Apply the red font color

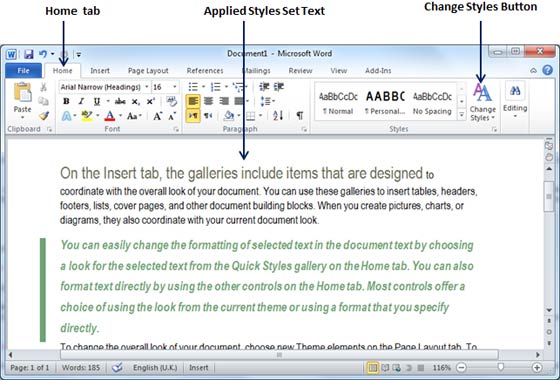point(110,116)
